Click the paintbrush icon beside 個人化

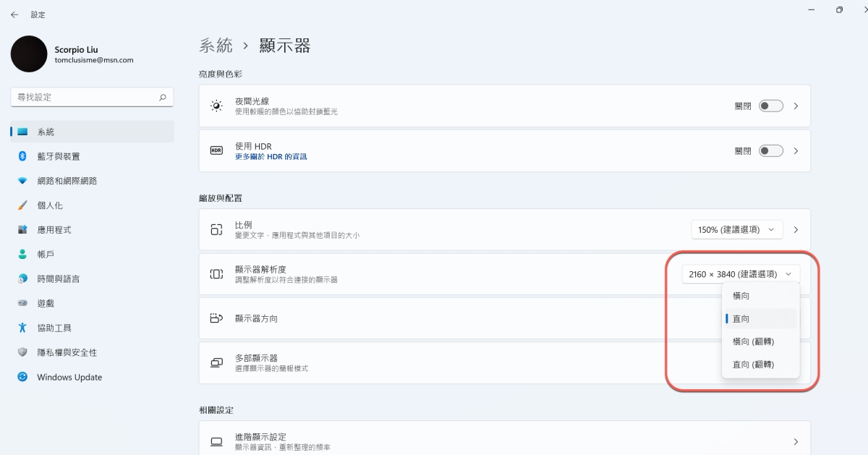(22, 205)
